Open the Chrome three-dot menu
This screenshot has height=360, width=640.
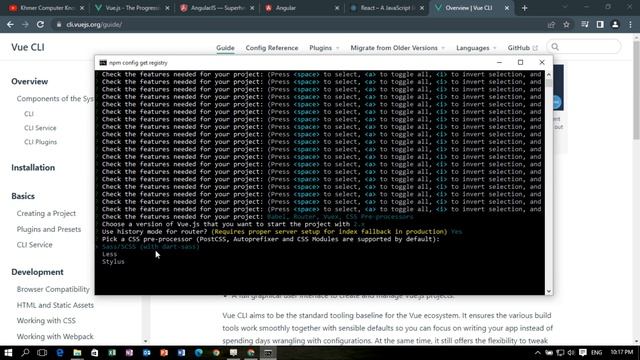click(x=630, y=24)
